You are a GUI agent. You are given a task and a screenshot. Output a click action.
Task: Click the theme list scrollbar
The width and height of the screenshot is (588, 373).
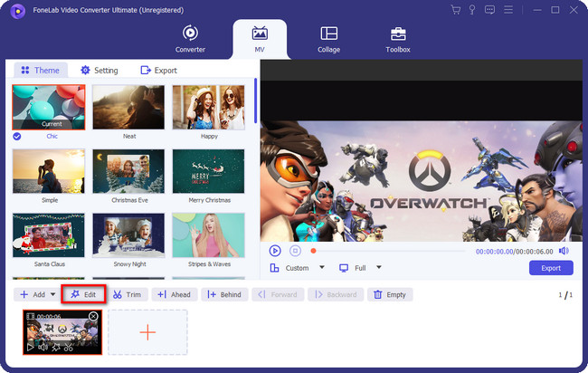click(x=255, y=100)
